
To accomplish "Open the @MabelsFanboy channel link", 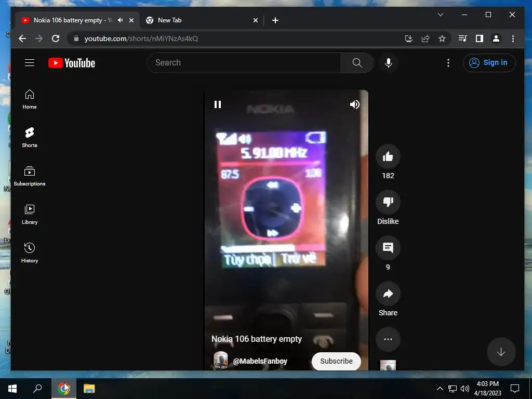I will tap(260, 362).
